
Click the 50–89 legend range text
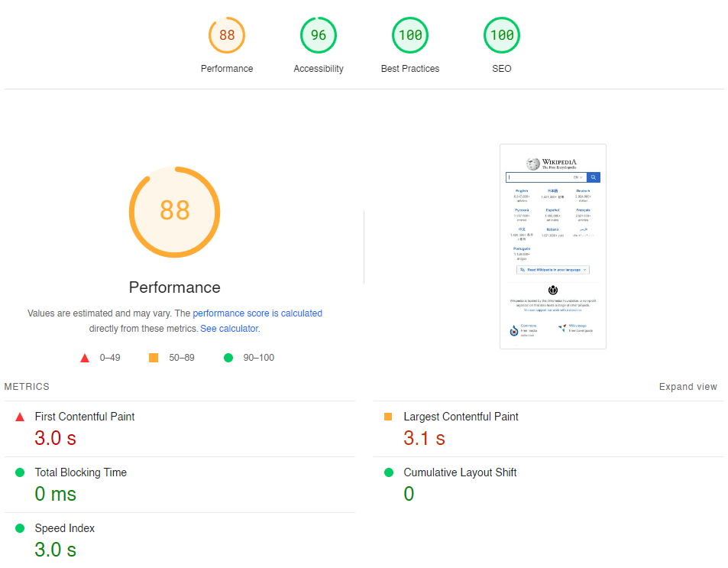point(182,358)
